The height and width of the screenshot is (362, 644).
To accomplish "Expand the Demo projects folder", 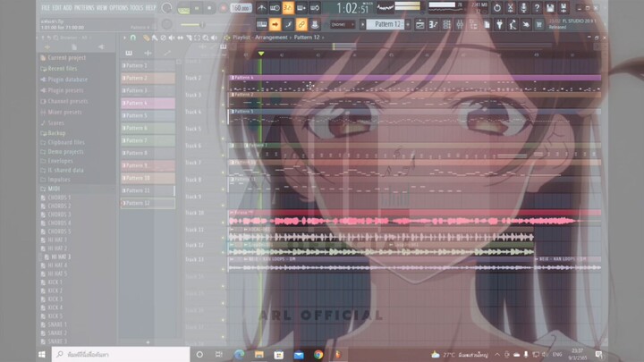I will [65, 151].
